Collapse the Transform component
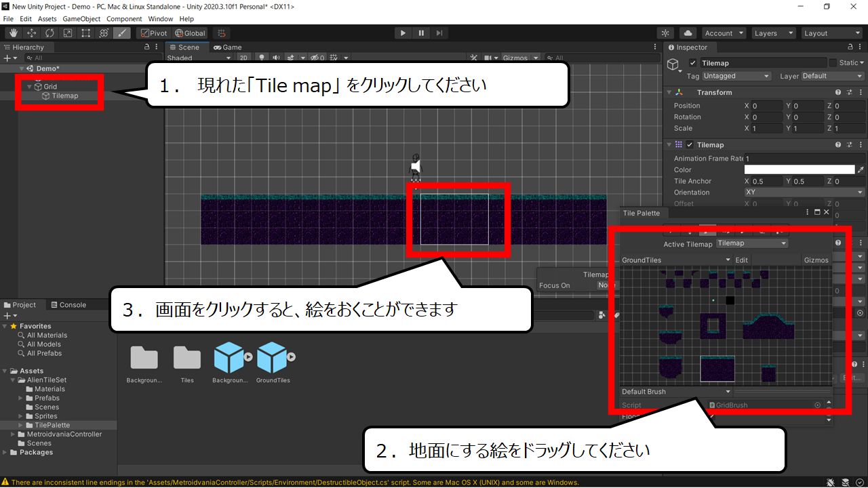Image resolution: width=868 pixels, height=488 pixels. click(669, 93)
